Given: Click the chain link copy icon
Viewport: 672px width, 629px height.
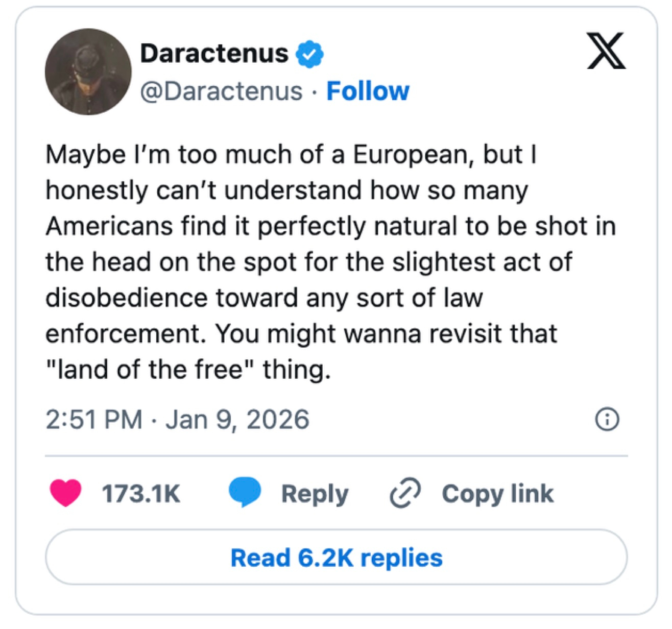Looking at the screenshot, I should tap(405, 493).
